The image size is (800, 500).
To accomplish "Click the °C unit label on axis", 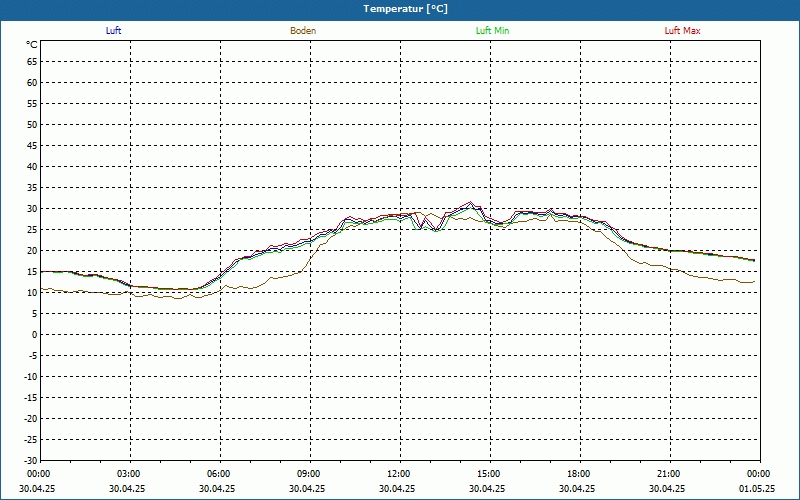I will click(32, 45).
